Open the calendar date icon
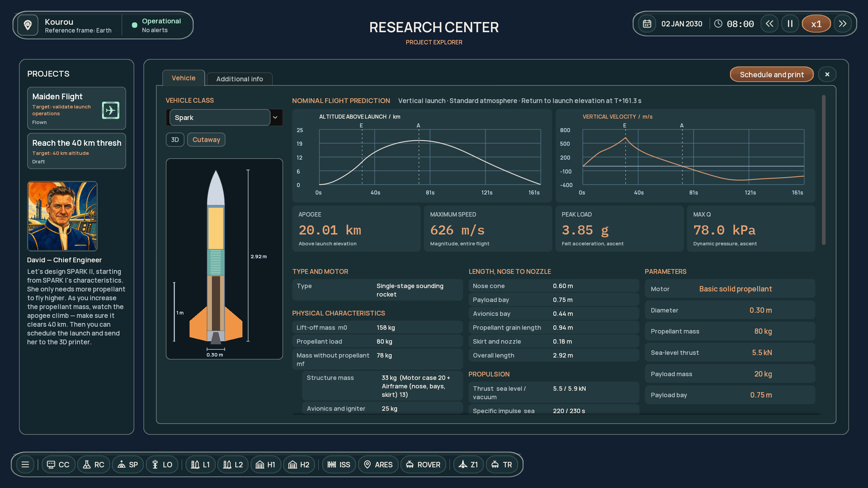 click(x=647, y=24)
